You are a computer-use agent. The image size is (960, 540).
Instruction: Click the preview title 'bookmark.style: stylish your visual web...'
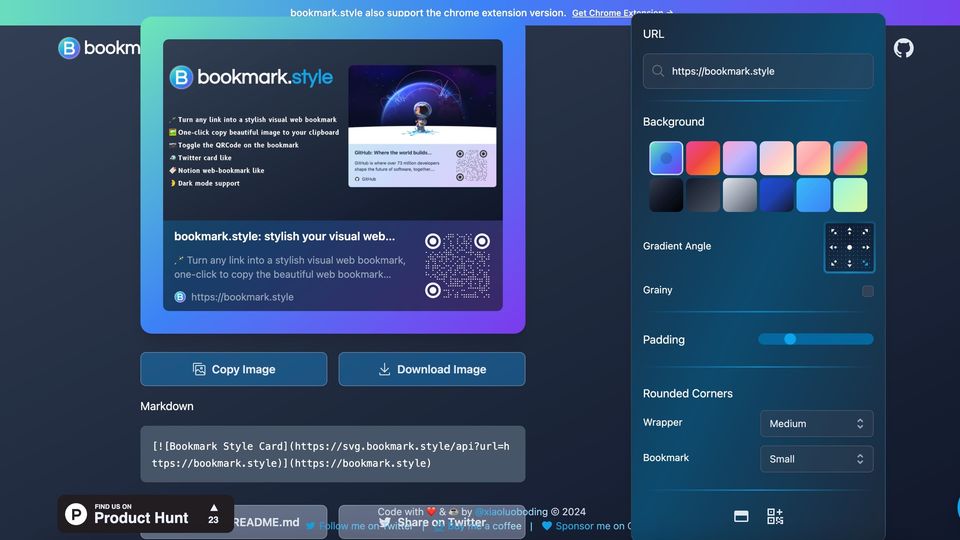(x=284, y=236)
